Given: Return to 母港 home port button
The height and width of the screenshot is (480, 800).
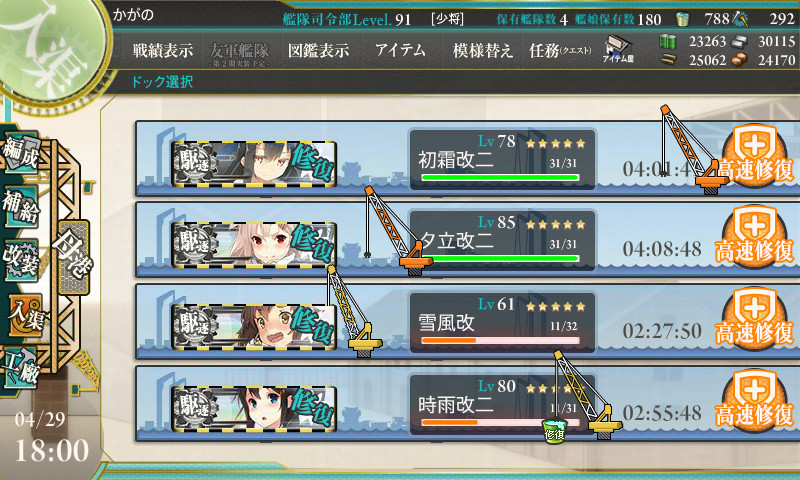Looking at the screenshot, I should coord(74,257).
